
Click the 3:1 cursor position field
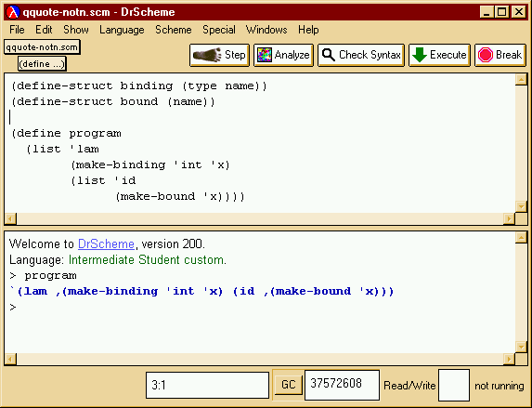pyautogui.click(x=207, y=386)
